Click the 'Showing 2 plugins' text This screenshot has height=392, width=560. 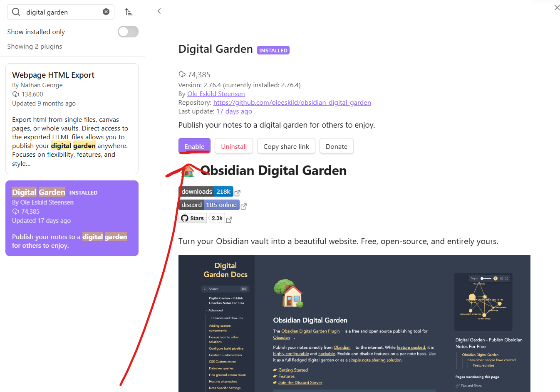tap(35, 47)
